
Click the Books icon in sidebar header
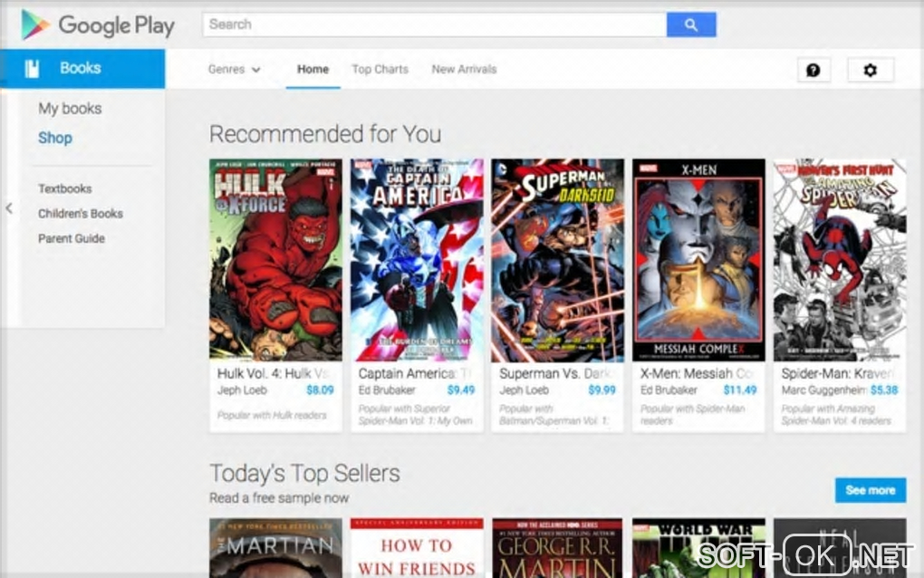(x=32, y=68)
